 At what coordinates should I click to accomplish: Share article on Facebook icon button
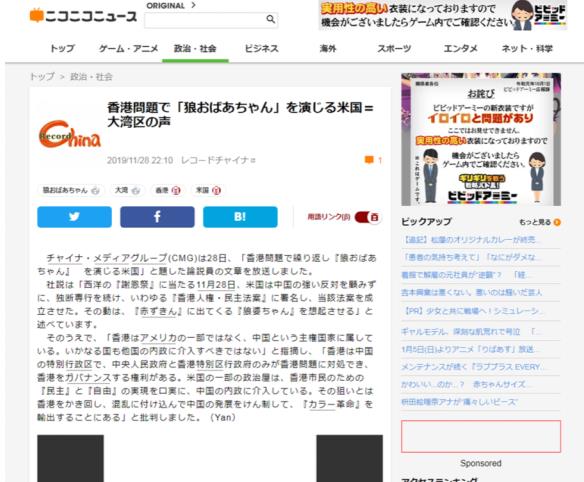click(x=157, y=217)
